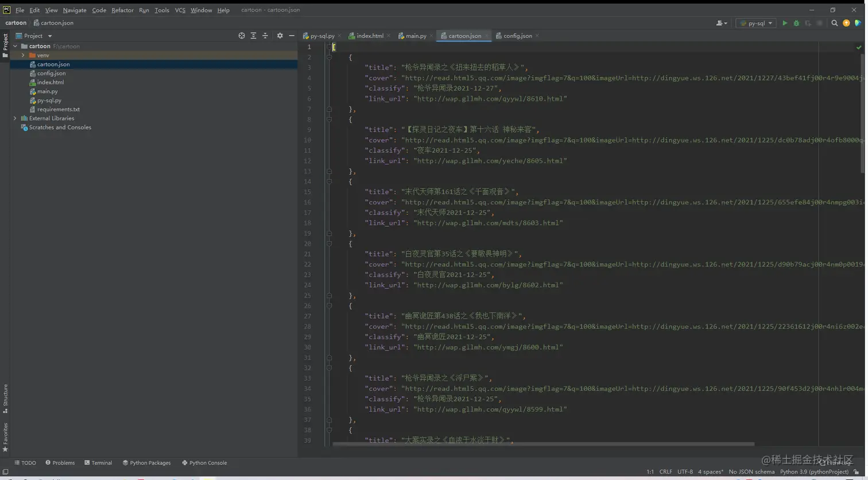Toggle the Structure tool window

coord(5,398)
